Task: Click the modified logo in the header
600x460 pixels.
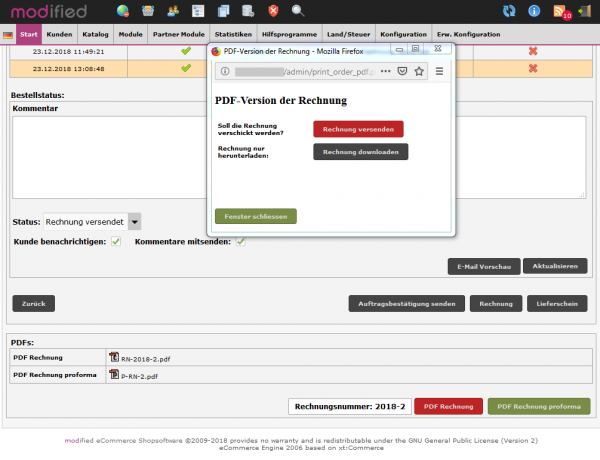Action: 49,11
